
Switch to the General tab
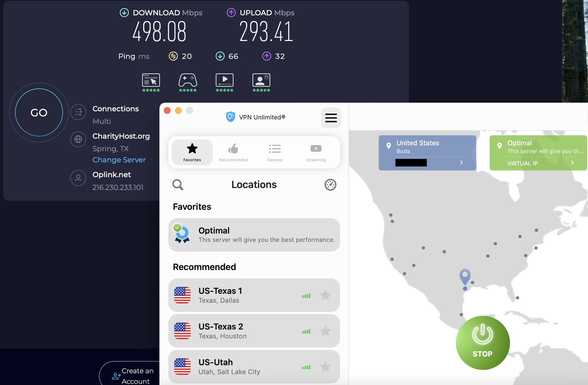click(x=275, y=152)
